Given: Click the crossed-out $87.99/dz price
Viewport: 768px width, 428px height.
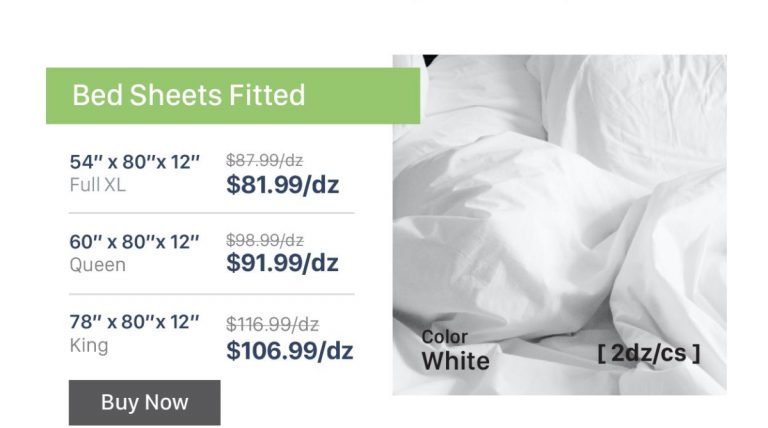Looking at the screenshot, I should tap(264, 160).
